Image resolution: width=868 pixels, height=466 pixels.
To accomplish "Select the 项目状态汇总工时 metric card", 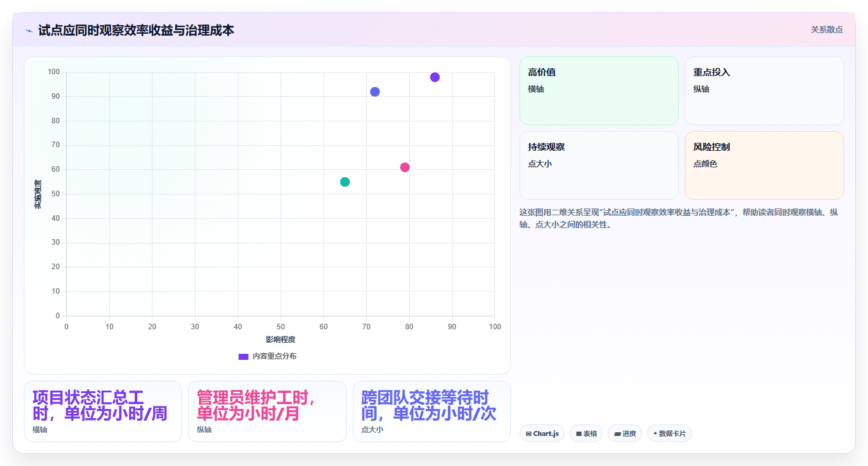I will (x=103, y=411).
